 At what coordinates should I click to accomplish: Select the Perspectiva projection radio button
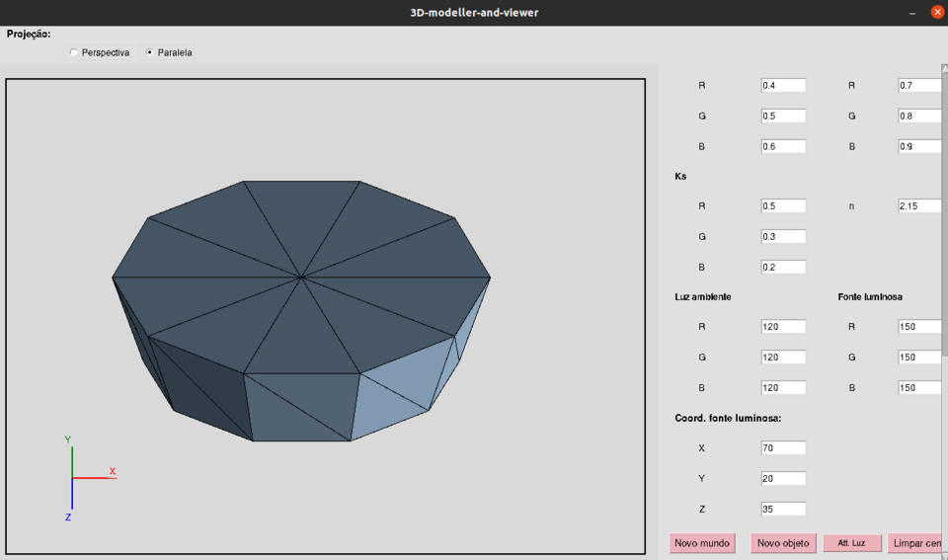coord(74,52)
